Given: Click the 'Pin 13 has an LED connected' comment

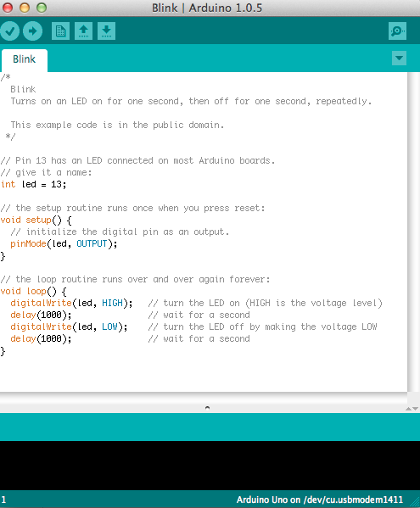Looking at the screenshot, I should [137, 160].
